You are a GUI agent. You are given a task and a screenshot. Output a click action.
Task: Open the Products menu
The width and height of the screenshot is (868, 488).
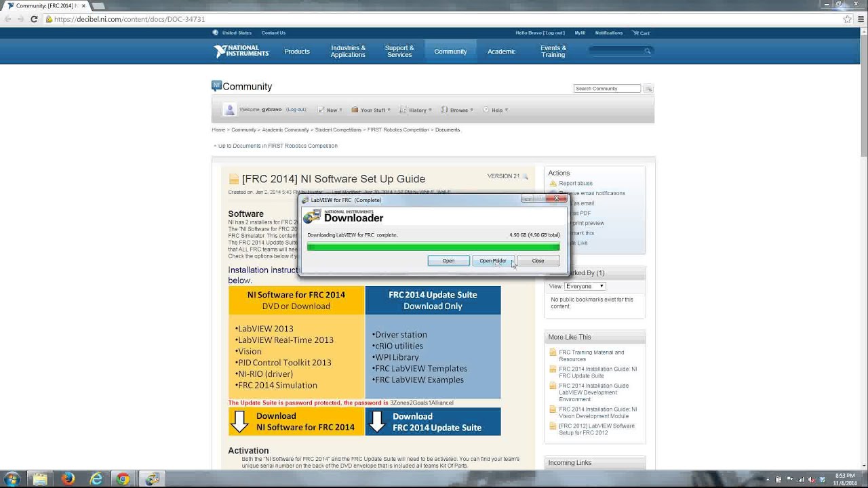tap(297, 52)
